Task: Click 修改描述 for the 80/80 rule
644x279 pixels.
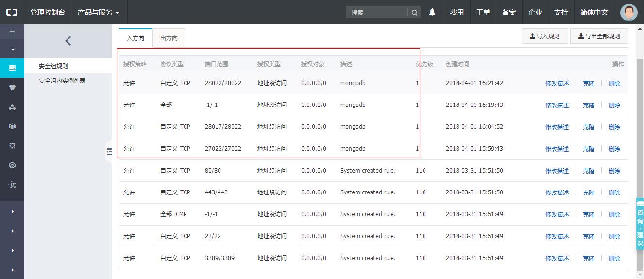Action: (557, 171)
